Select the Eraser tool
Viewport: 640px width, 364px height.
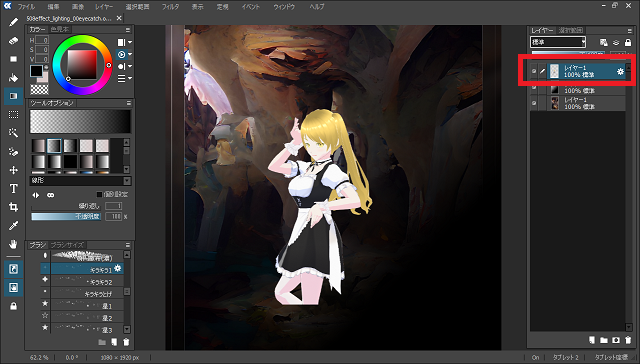pyautogui.click(x=13, y=41)
